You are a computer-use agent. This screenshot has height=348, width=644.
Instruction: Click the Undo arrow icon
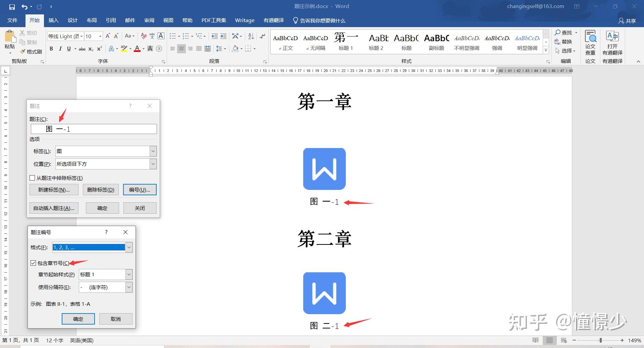(24, 7)
